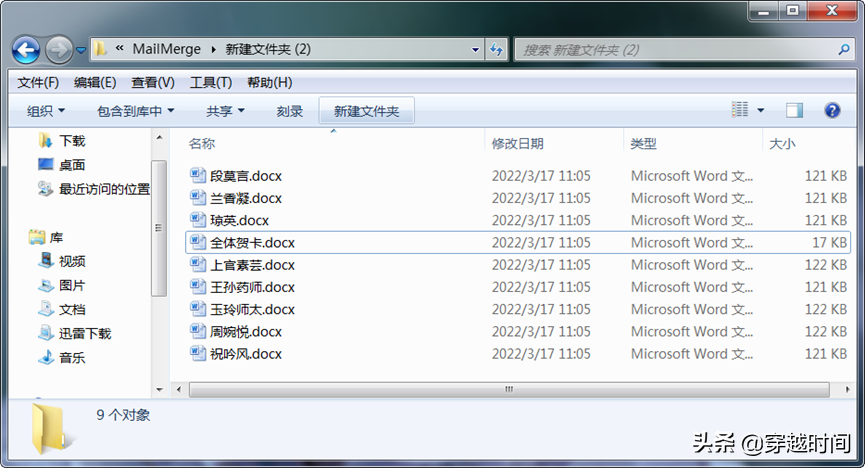This screenshot has height=468, width=865.
Task: Click file list scroll left arrow
Action: point(179,390)
